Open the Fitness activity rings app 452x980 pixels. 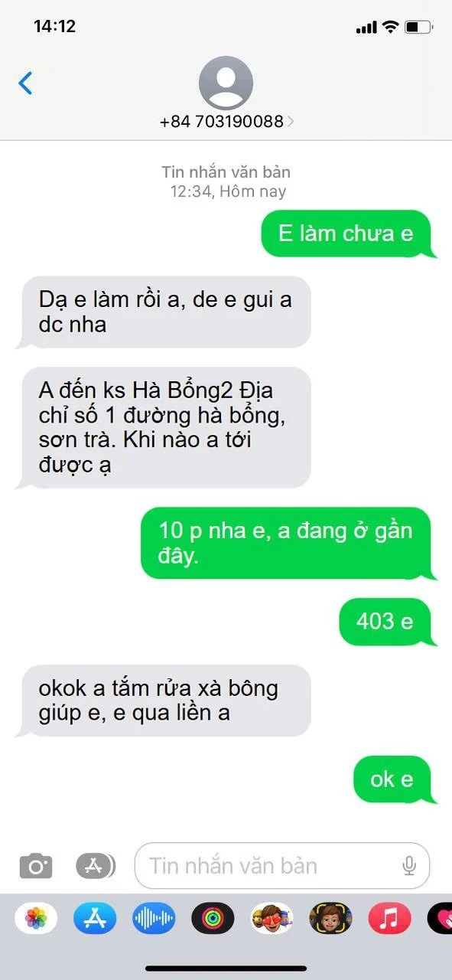pos(213,918)
